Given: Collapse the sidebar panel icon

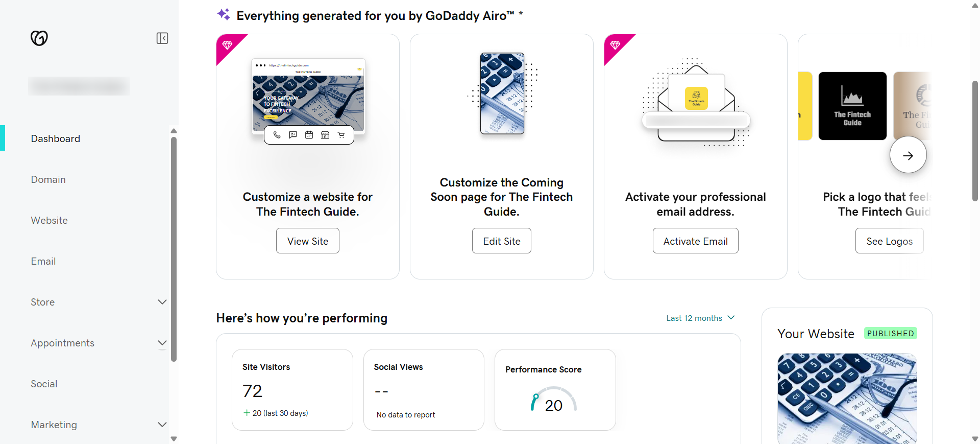Looking at the screenshot, I should coord(162,38).
